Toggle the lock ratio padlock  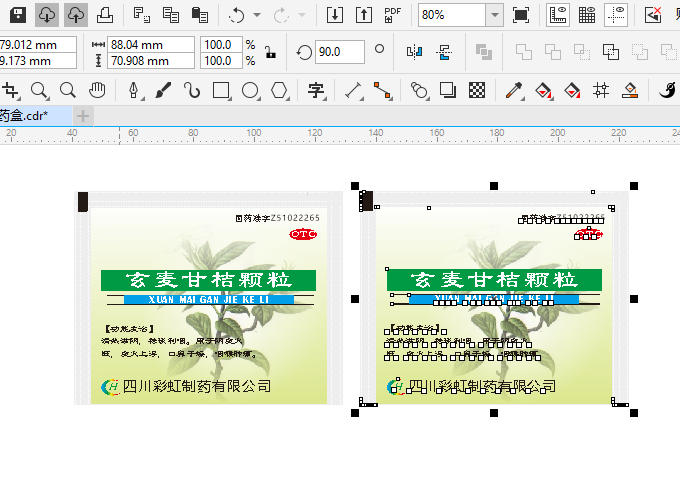click(x=270, y=52)
